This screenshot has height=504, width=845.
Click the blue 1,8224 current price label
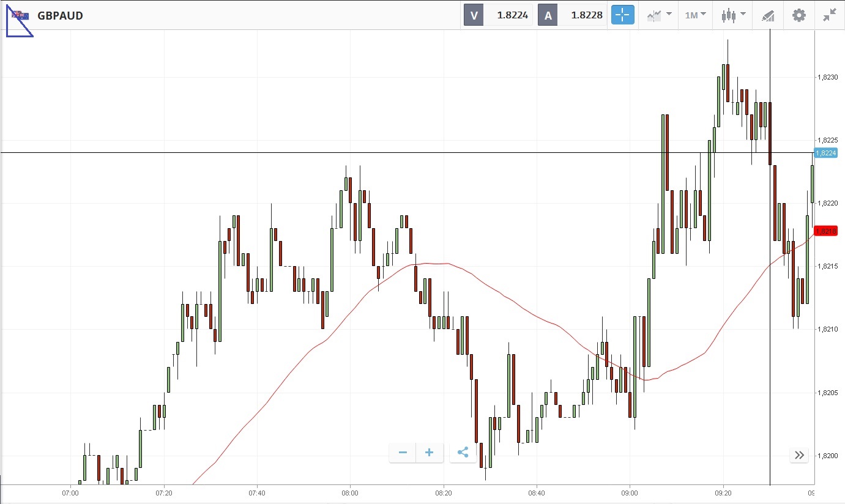pos(826,153)
